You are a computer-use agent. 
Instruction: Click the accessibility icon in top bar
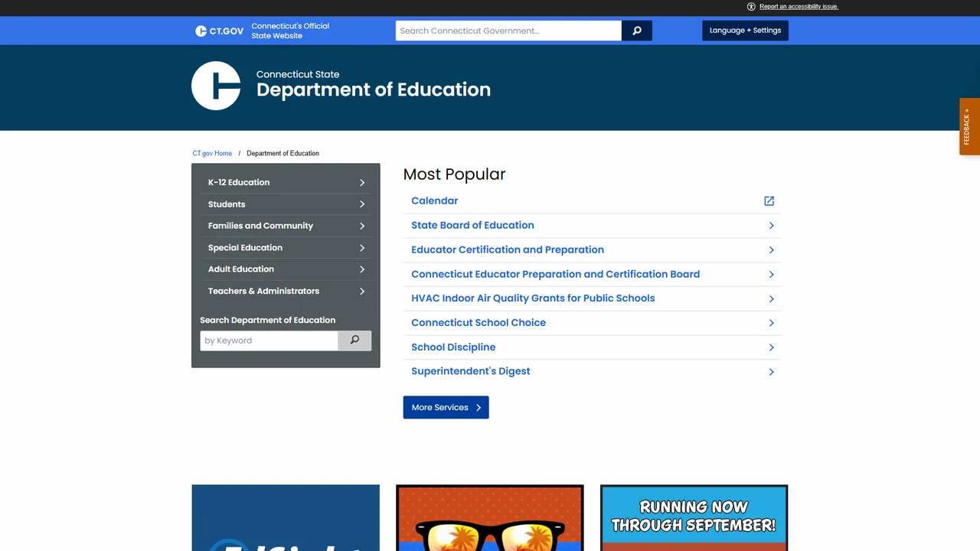751,7
